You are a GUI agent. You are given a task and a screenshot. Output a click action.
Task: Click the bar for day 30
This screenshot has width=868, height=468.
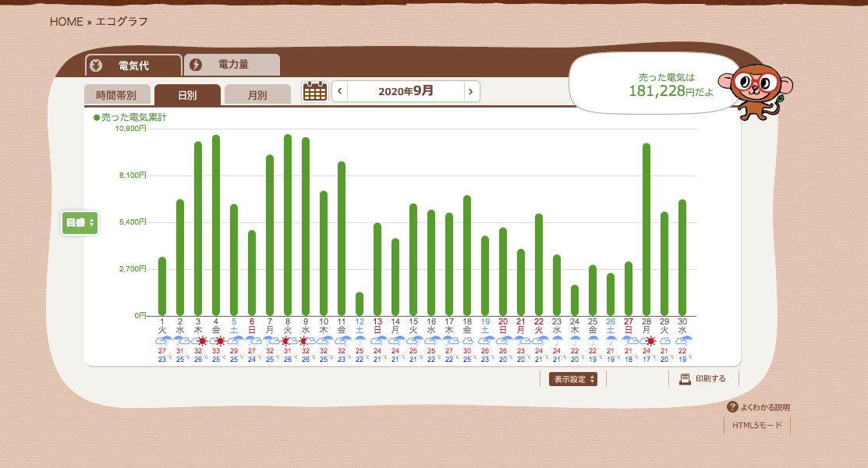point(682,257)
